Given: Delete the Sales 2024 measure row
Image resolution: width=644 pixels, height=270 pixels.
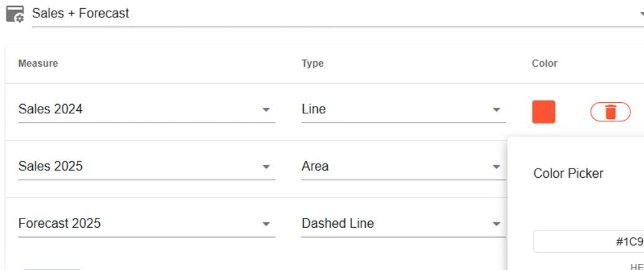Looking at the screenshot, I should click(610, 112).
